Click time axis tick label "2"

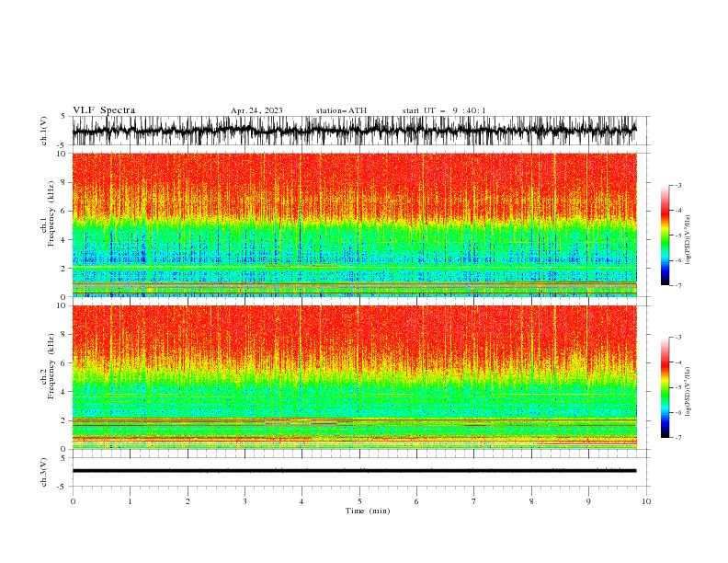click(x=188, y=501)
